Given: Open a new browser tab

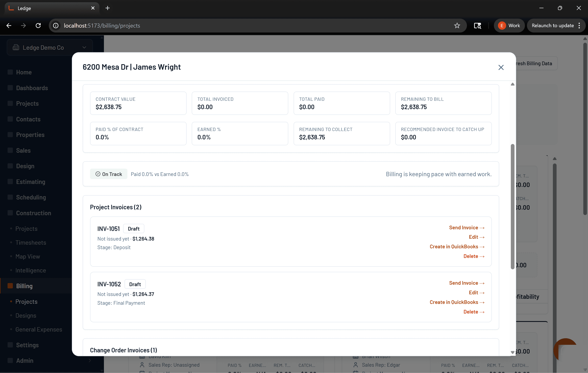Looking at the screenshot, I should (x=107, y=8).
